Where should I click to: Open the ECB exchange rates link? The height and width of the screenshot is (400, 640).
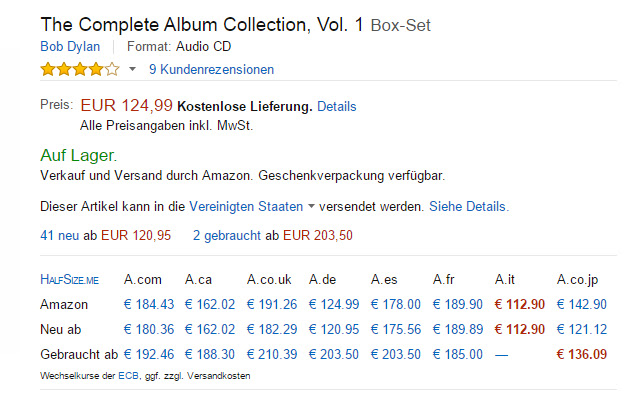coord(129,376)
